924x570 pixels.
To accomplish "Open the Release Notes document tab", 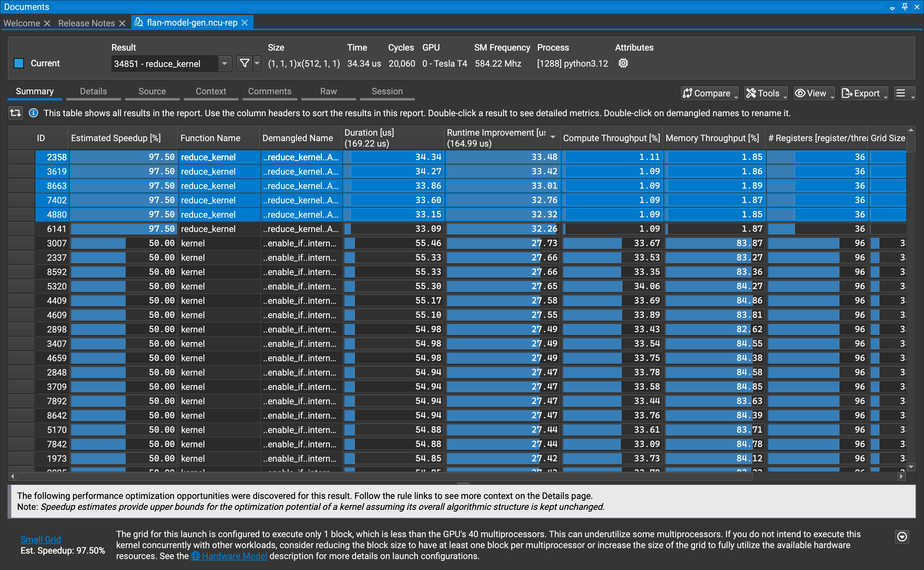I will coord(86,23).
